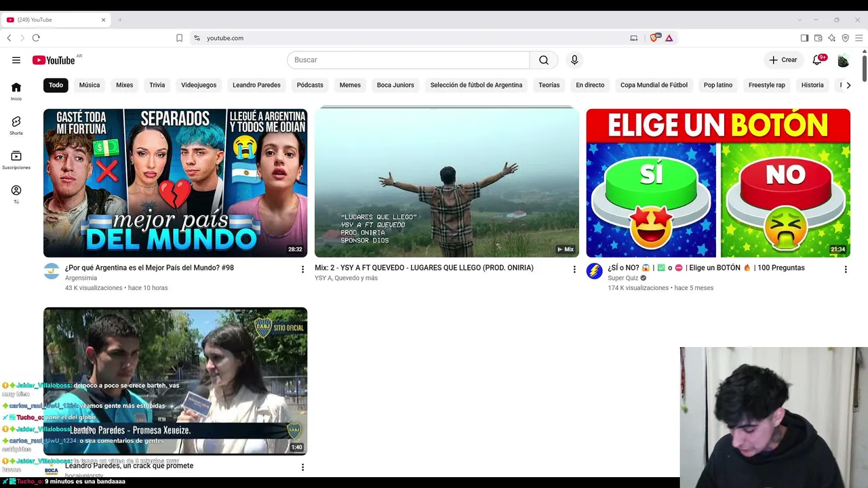Pick the Copa Mundial de Fútbol chip
This screenshot has height=488, width=868.
(x=654, y=85)
